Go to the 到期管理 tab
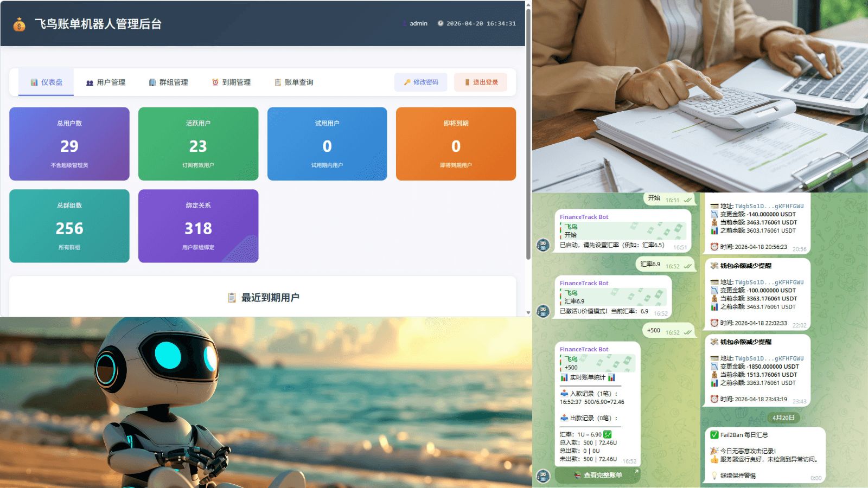Image resolution: width=868 pixels, height=488 pixels. coord(231,82)
